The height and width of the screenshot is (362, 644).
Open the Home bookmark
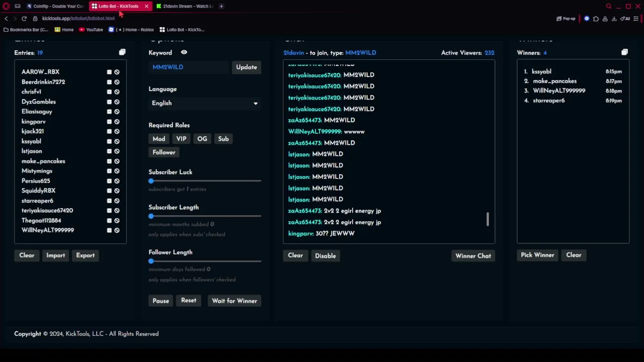click(x=64, y=30)
